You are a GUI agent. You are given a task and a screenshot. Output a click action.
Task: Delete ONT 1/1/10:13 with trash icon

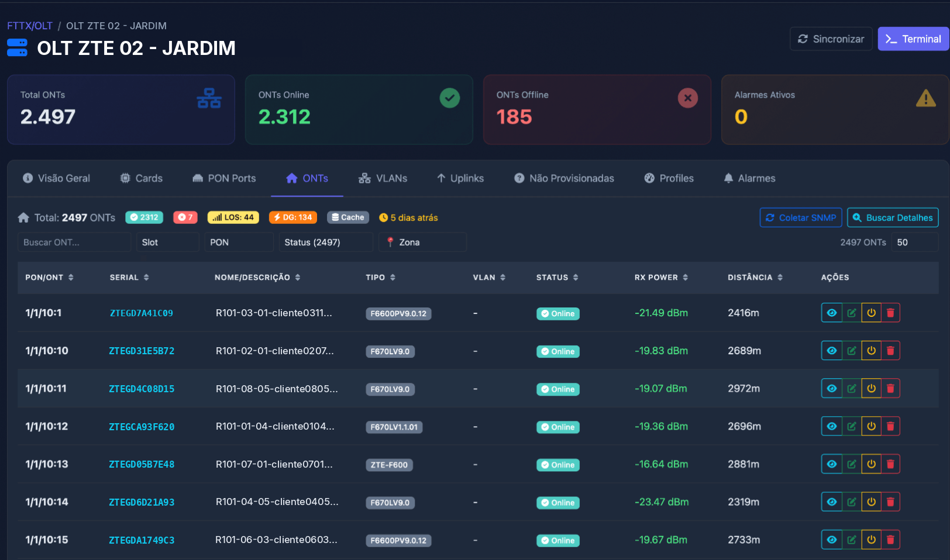(890, 464)
